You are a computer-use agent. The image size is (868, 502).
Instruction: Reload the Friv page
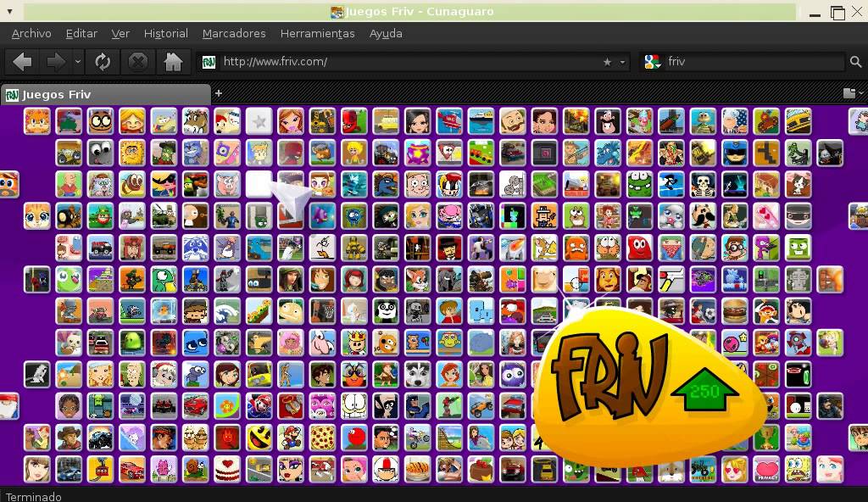103,62
